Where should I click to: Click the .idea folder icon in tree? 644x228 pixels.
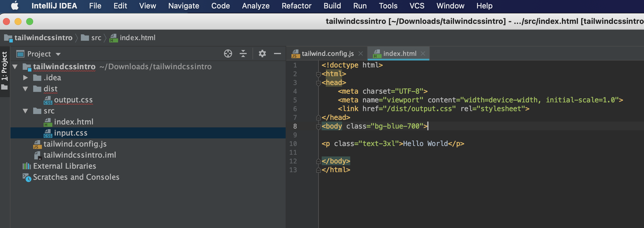point(37,78)
